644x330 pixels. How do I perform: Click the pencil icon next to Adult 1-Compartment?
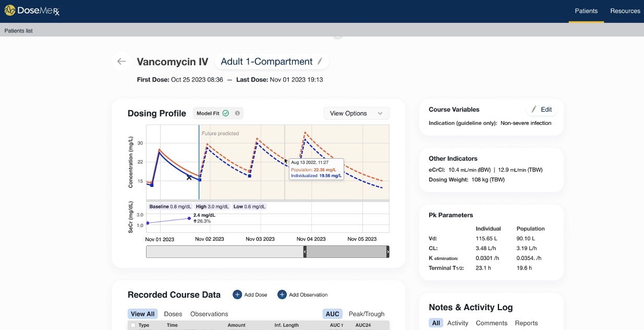(x=320, y=62)
